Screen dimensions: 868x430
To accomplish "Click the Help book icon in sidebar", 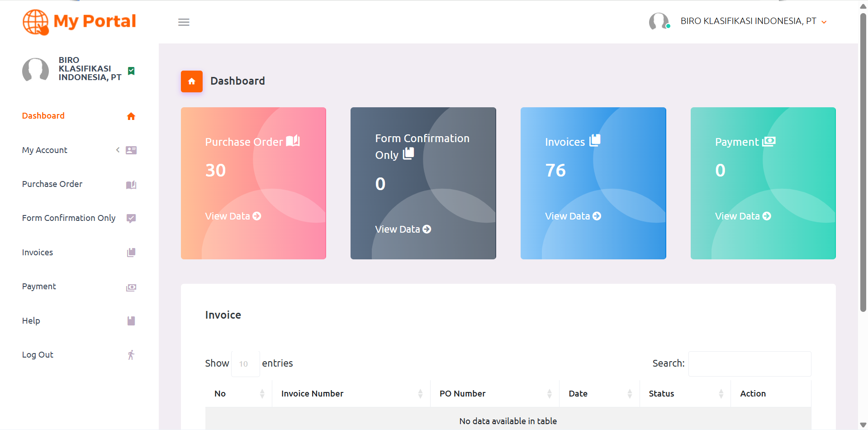I will pyautogui.click(x=131, y=321).
